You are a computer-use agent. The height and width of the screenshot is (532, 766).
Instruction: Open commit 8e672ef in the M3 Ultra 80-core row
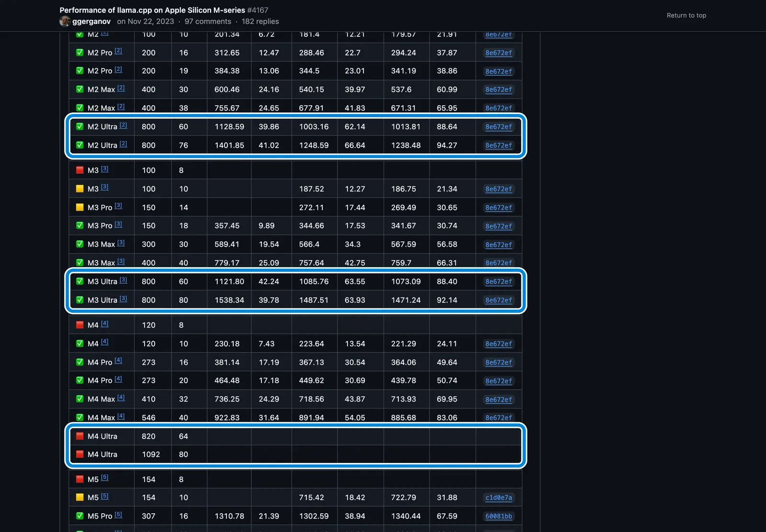(x=499, y=300)
